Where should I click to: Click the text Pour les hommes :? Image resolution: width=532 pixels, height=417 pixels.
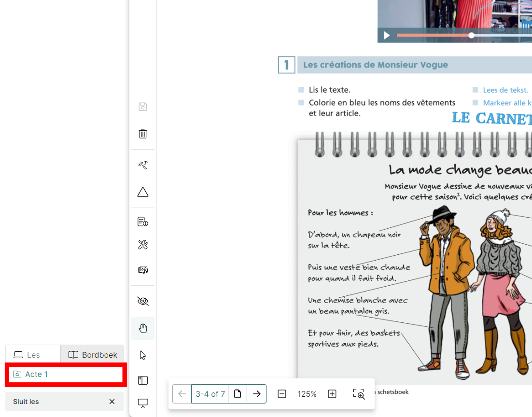(340, 213)
